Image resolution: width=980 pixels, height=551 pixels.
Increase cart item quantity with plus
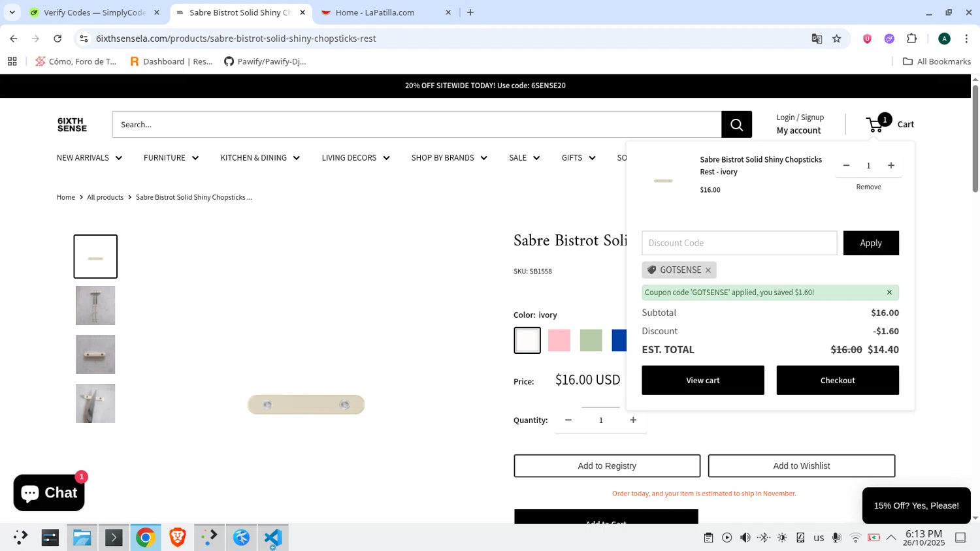(x=890, y=166)
